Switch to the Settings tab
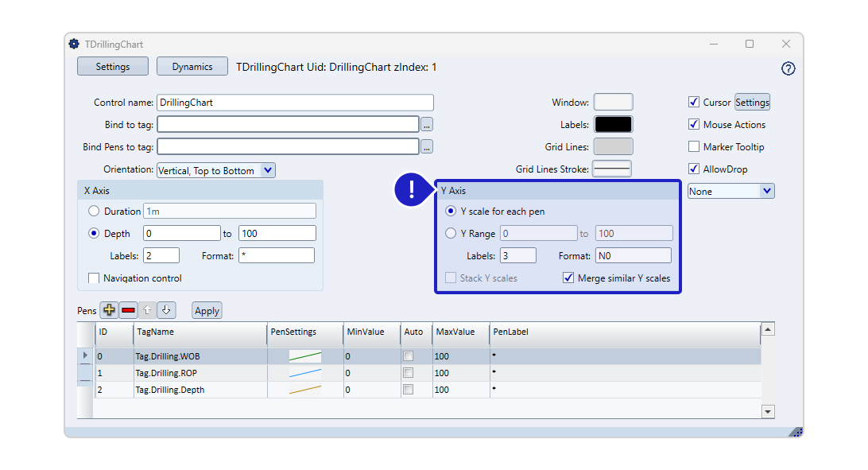Image resolution: width=868 pixels, height=470 pixels. point(113,67)
